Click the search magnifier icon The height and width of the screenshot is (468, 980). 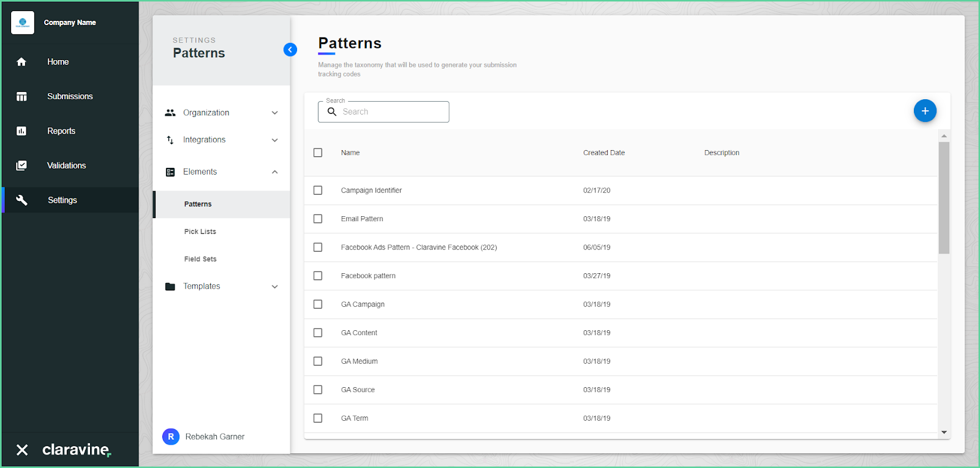pyautogui.click(x=332, y=111)
